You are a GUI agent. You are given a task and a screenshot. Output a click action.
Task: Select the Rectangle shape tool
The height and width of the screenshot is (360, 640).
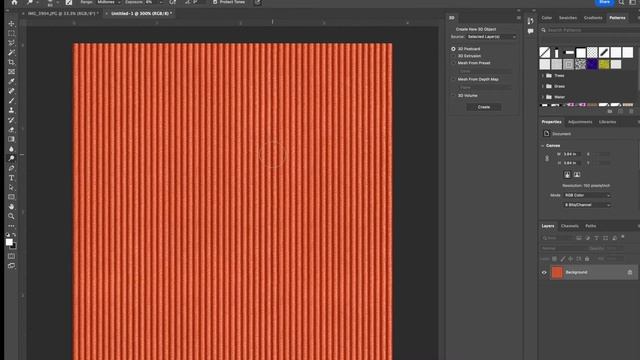click(x=11, y=197)
